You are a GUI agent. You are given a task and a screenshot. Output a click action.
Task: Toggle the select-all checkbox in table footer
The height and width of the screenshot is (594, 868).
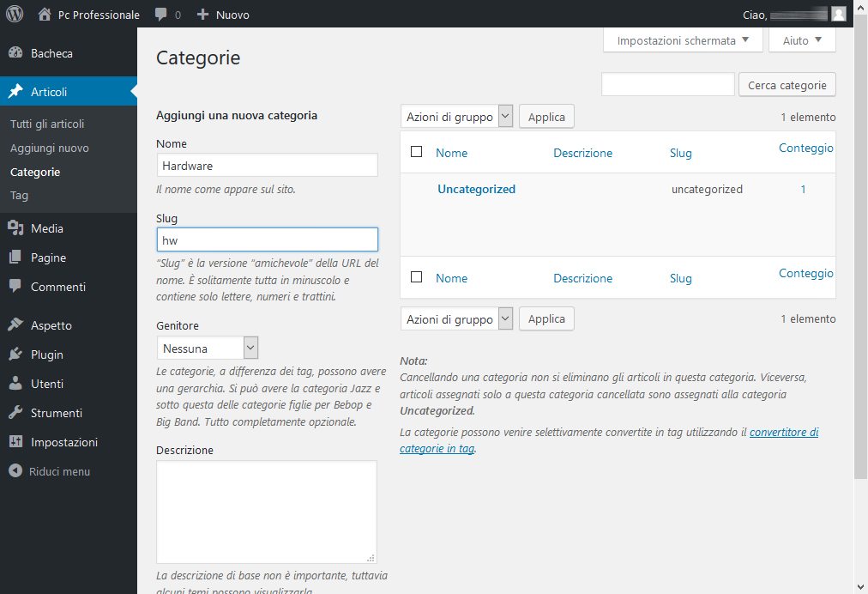417,277
